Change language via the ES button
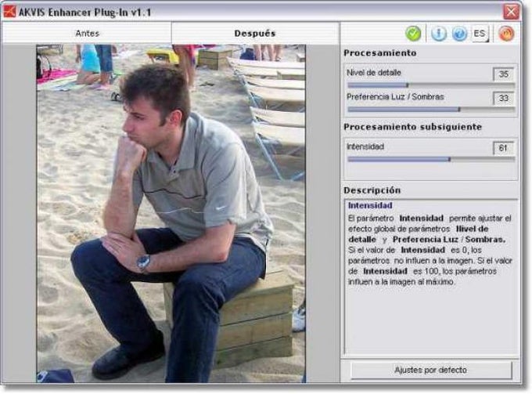The height and width of the screenshot is (394, 532). [x=480, y=34]
